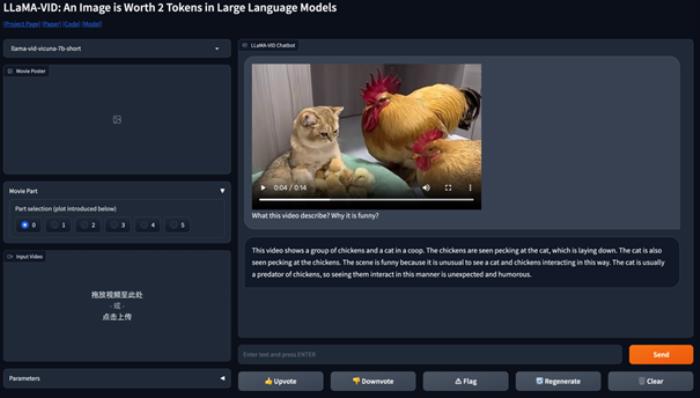Expand the Parameters section
The width and height of the screenshot is (700, 398).
(222, 378)
